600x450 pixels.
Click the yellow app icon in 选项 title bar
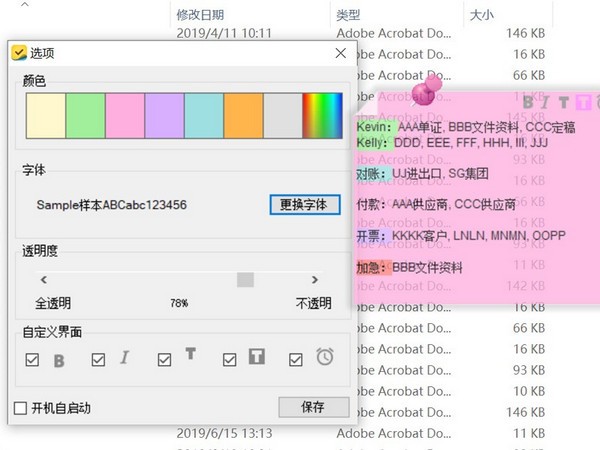18,53
